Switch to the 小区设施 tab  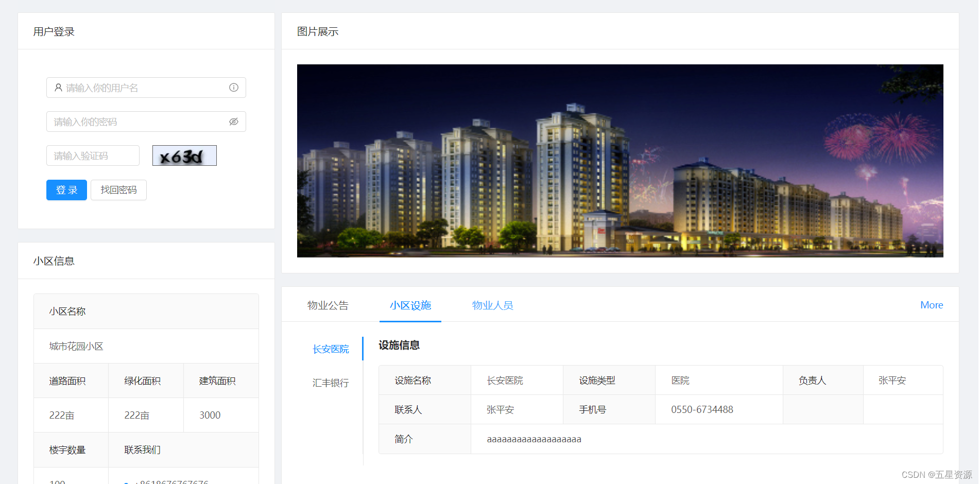pos(410,305)
